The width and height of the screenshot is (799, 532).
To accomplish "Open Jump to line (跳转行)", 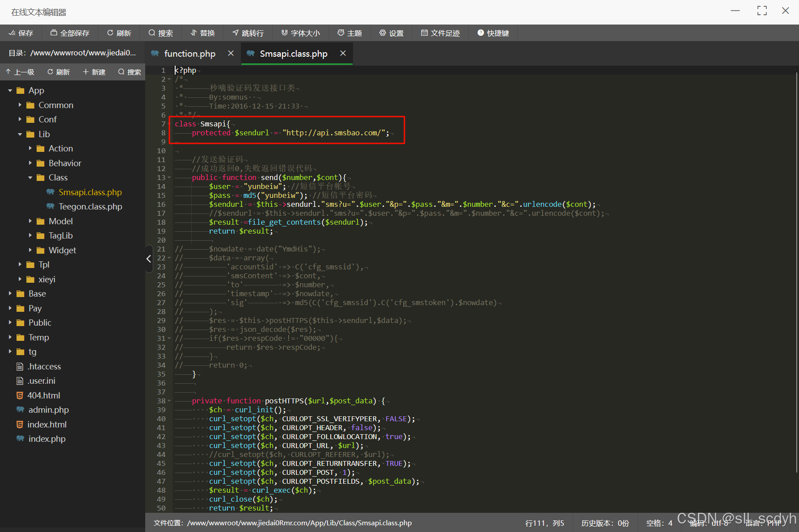I will tap(248, 33).
